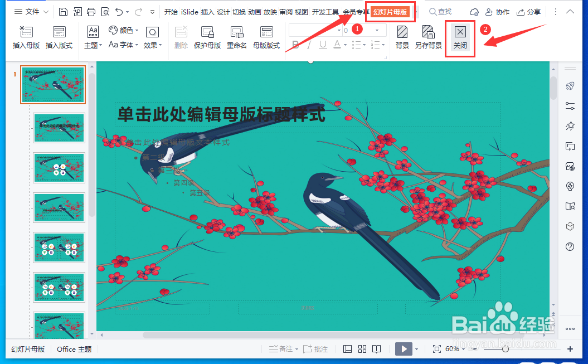Click the fit-to-window icon

click(x=437, y=349)
